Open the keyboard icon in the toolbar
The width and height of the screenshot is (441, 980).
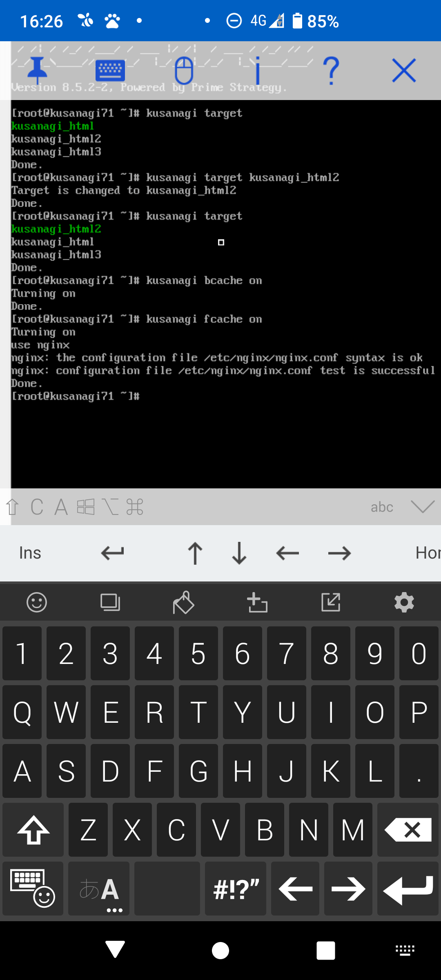point(110,70)
